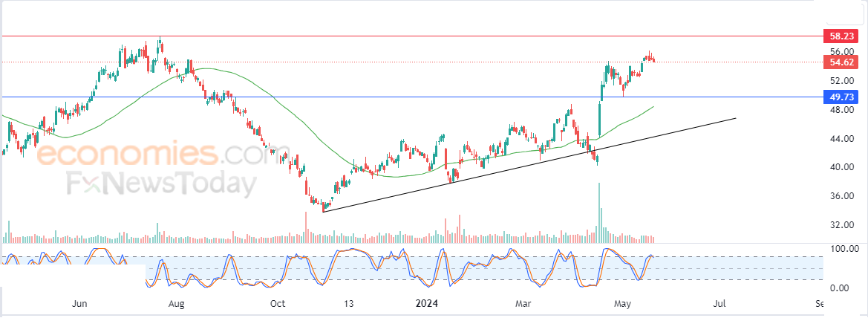This screenshot has width=868, height=318.
Task: Click the Jul label on time axis
Action: click(x=719, y=304)
